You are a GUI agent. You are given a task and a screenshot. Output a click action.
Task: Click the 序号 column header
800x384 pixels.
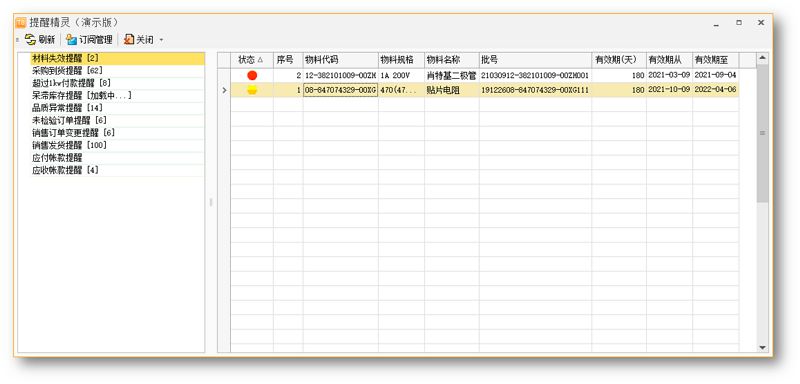pyautogui.click(x=288, y=60)
